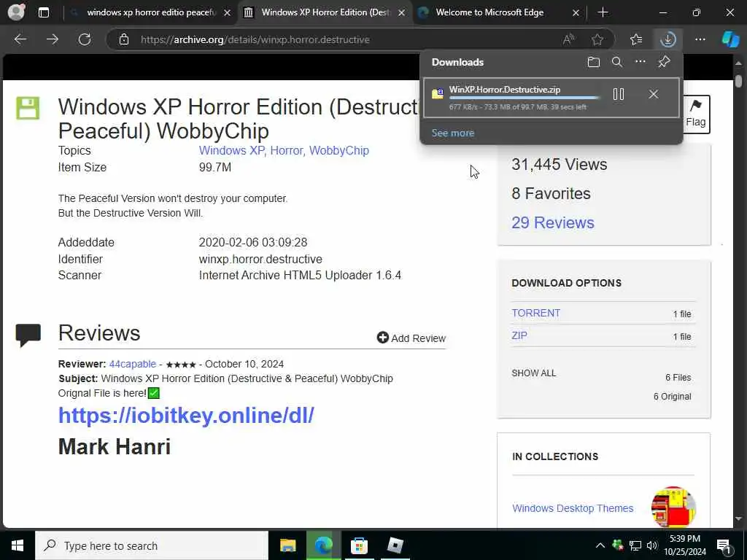Click Microsoft Edge taskbar icon
The height and width of the screenshot is (560, 747).
pos(323,545)
